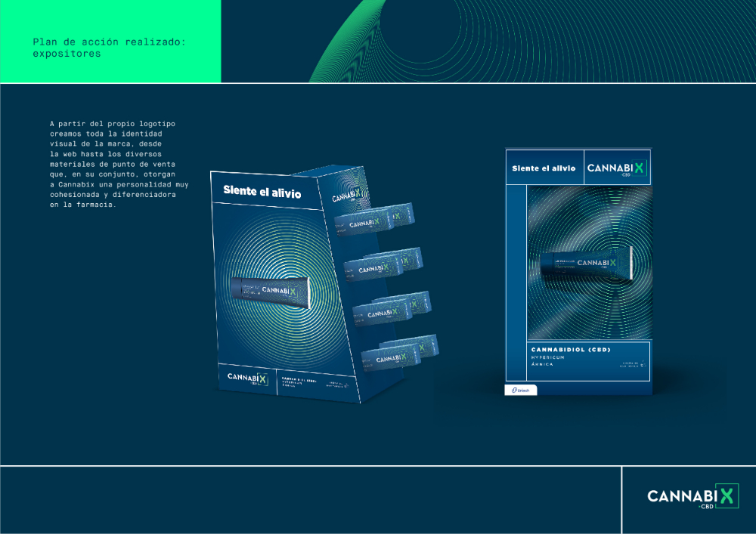Click the cream tube on the display stand
This screenshot has height=534, width=756.
point(270,292)
